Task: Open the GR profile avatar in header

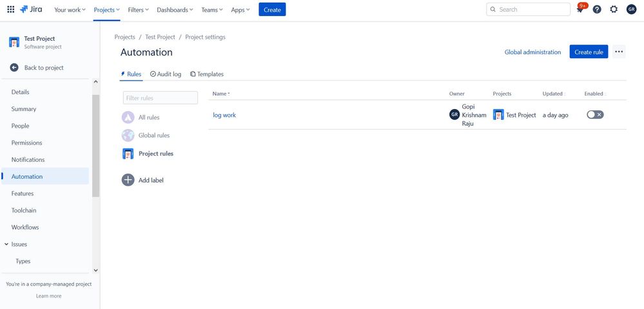Action: pyautogui.click(x=631, y=10)
